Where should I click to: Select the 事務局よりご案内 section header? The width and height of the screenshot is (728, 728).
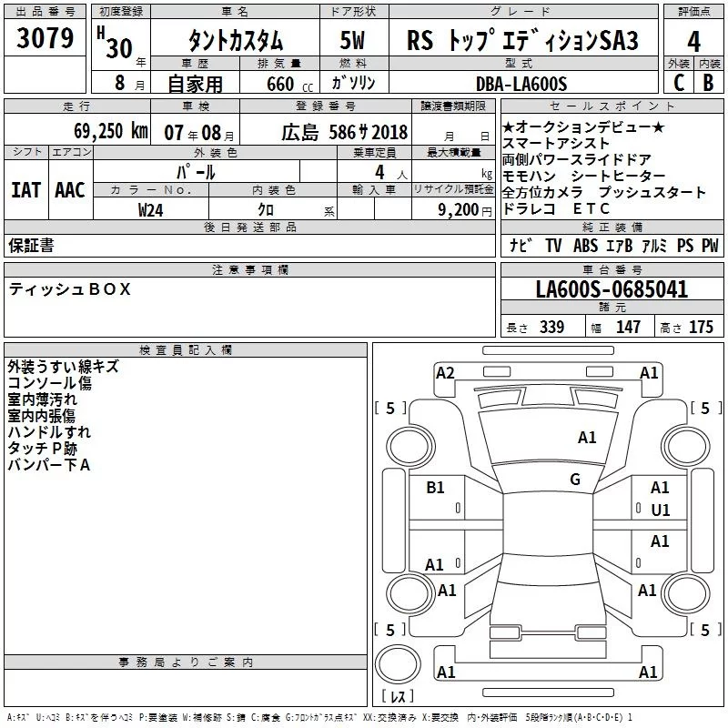[x=186, y=662]
